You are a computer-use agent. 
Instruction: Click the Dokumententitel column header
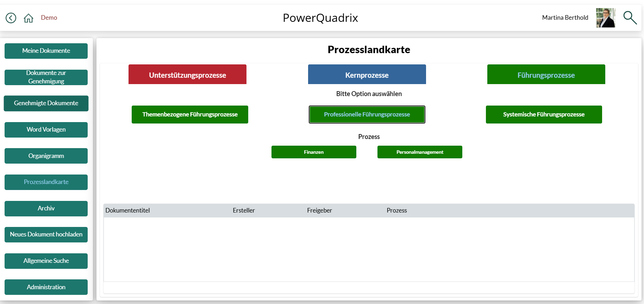tap(127, 210)
